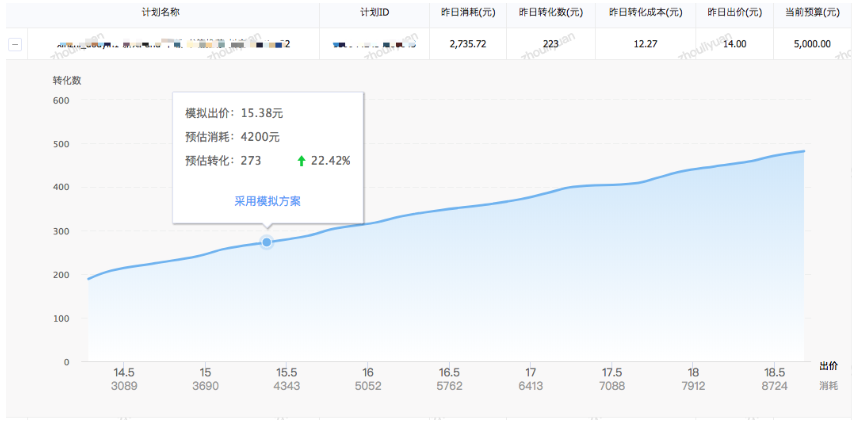The width and height of the screenshot is (866, 433).
Task: Click the 300 y-axis label
Action: 61,231
